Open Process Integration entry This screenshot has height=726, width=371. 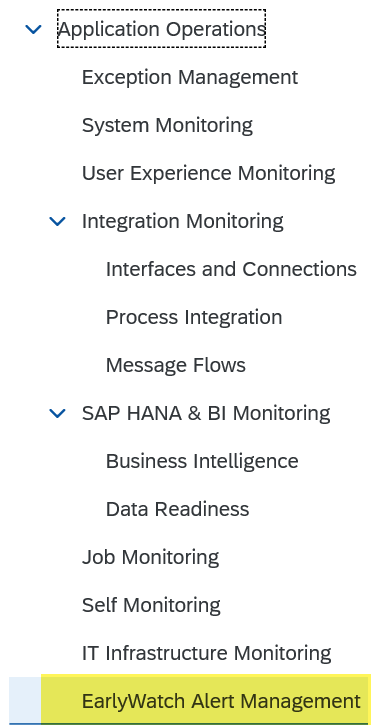[x=194, y=317]
